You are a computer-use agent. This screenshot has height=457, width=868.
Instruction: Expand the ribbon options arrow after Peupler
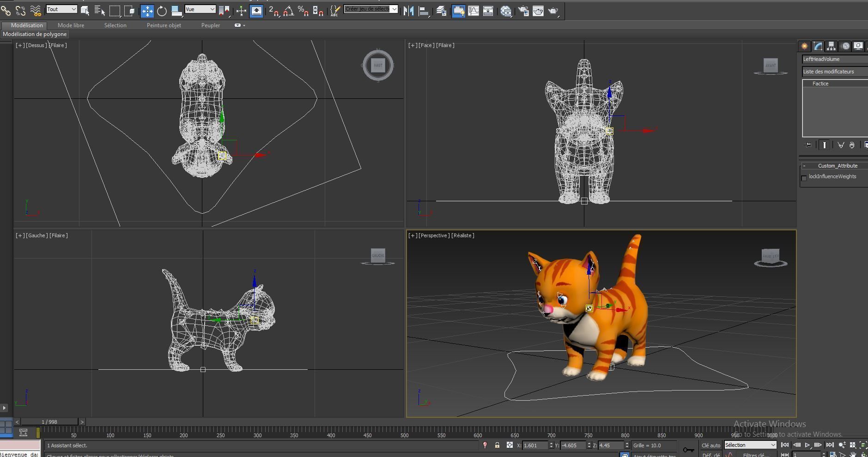(240, 25)
